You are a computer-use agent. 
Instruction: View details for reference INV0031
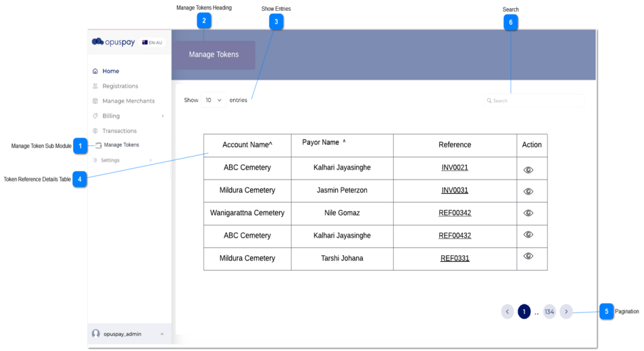pyautogui.click(x=528, y=192)
